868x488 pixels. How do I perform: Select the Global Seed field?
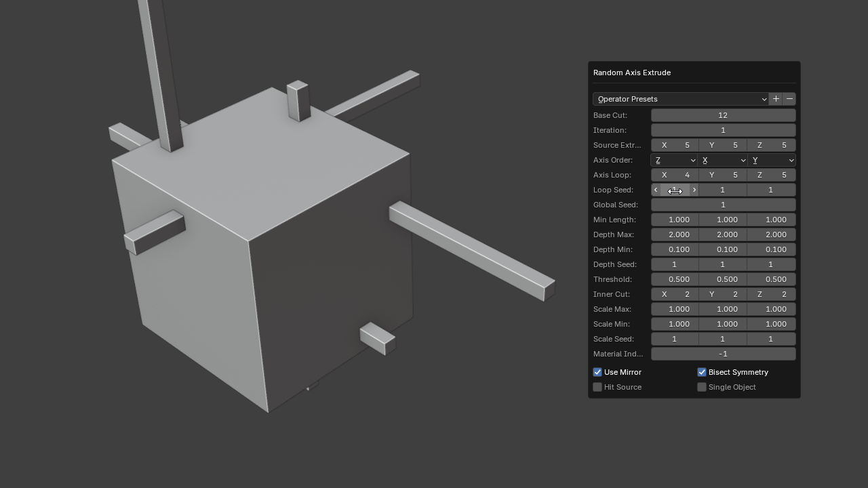[723, 205]
